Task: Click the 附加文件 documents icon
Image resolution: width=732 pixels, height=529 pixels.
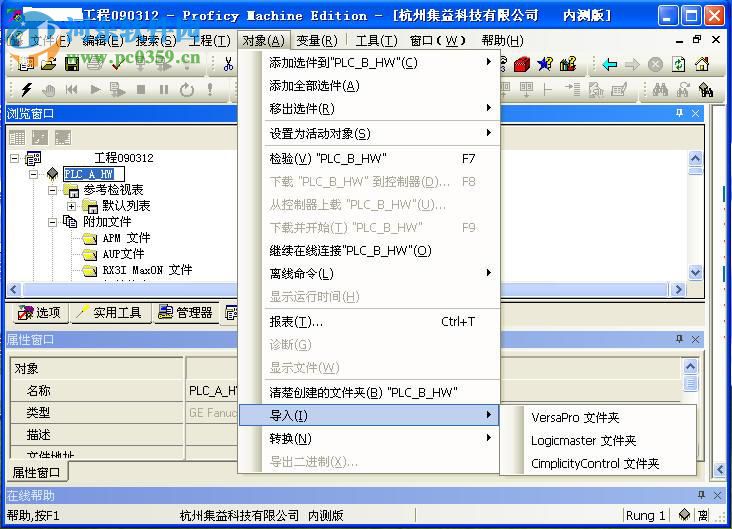Action: (x=70, y=221)
